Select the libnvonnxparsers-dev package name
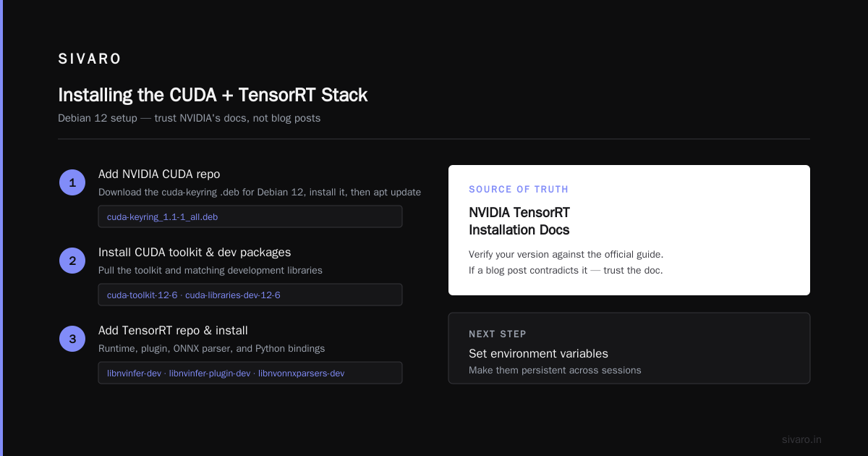This screenshot has width=868, height=456. click(x=302, y=373)
